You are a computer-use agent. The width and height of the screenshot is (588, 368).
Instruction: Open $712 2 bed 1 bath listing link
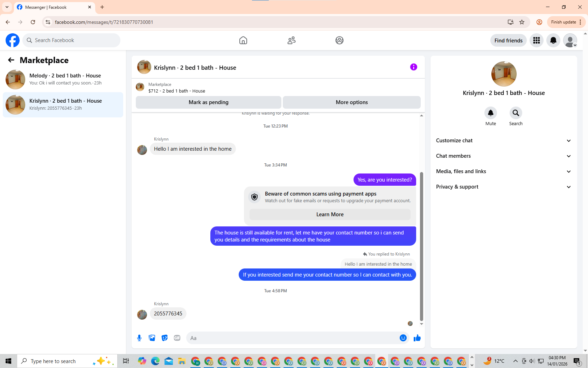coord(177,91)
